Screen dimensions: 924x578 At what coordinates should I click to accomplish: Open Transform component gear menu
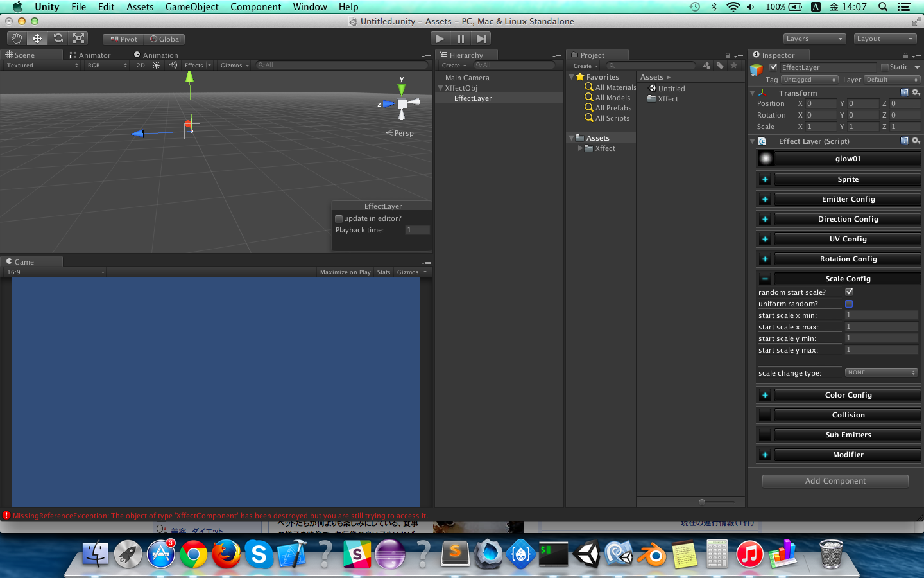click(916, 92)
